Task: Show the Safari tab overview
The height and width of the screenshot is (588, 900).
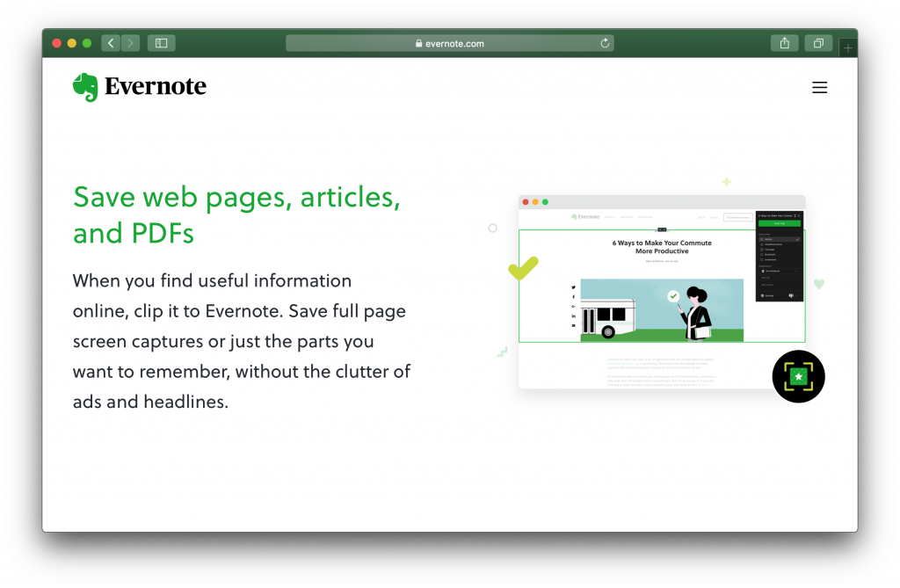Action: (818, 43)
